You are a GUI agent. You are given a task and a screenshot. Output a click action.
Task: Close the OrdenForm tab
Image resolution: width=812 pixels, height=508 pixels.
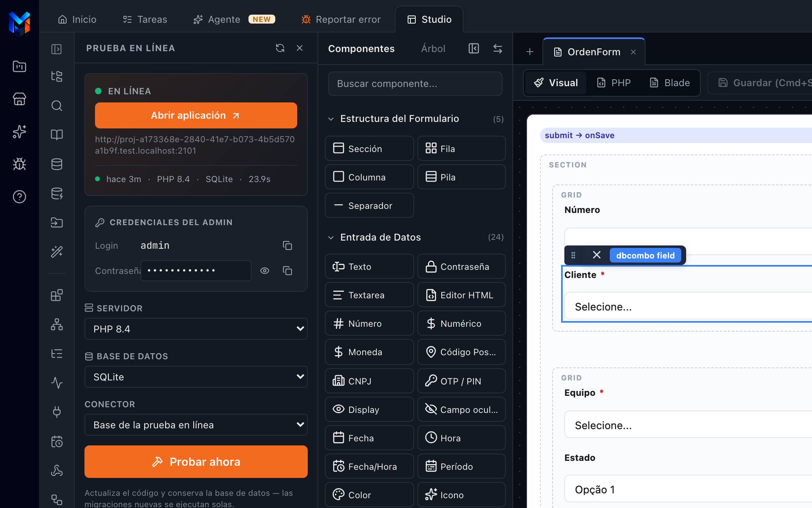(633, 52)
